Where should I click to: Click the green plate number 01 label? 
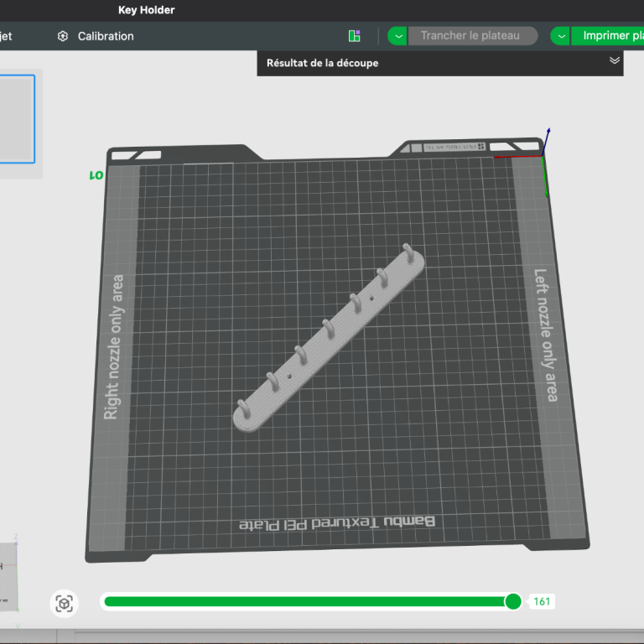coord(96,175)
